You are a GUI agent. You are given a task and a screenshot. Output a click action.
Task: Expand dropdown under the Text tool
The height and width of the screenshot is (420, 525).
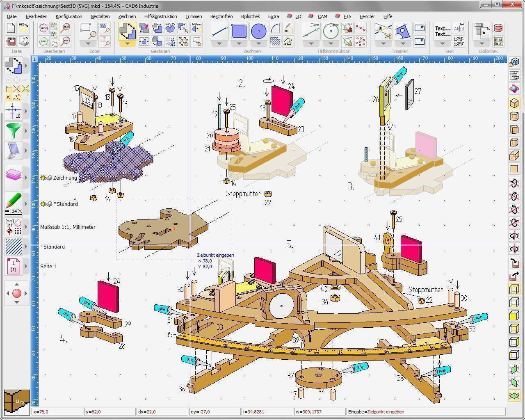click(443, 43)
